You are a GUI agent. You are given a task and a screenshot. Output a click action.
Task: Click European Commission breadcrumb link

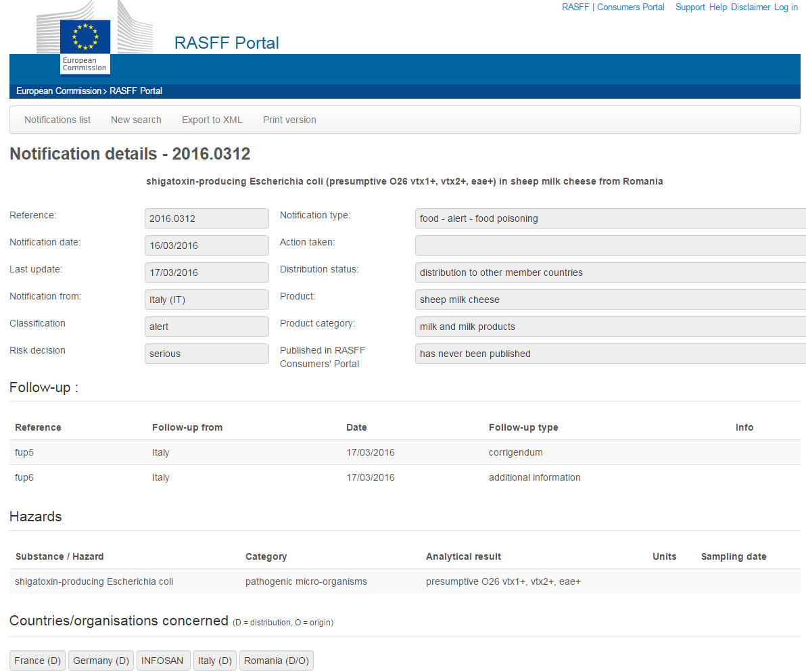pyautogui.click(x=58, y=91)
